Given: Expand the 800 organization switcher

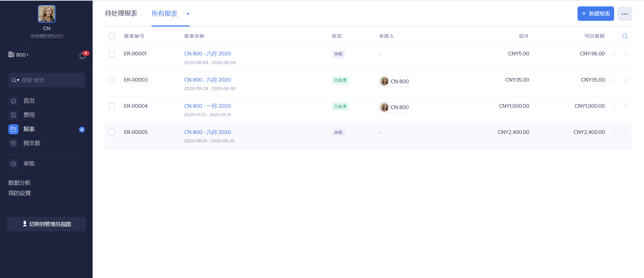Looking at the screenshot, I should coord(19,55).
